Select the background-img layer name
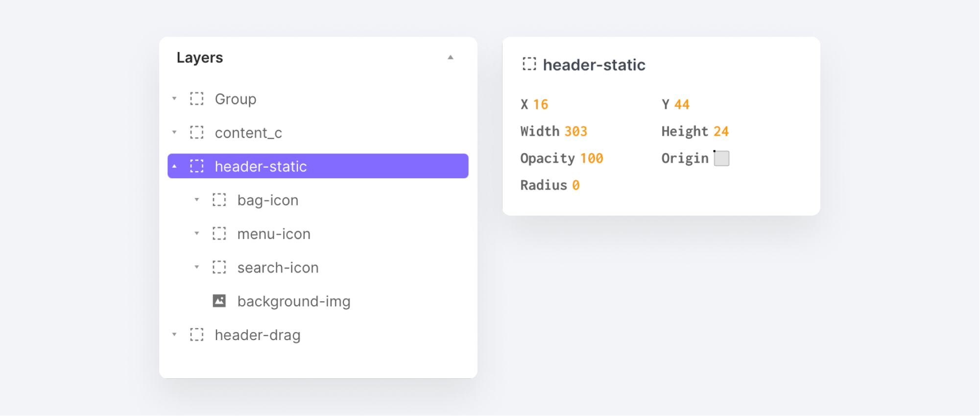 294,301
